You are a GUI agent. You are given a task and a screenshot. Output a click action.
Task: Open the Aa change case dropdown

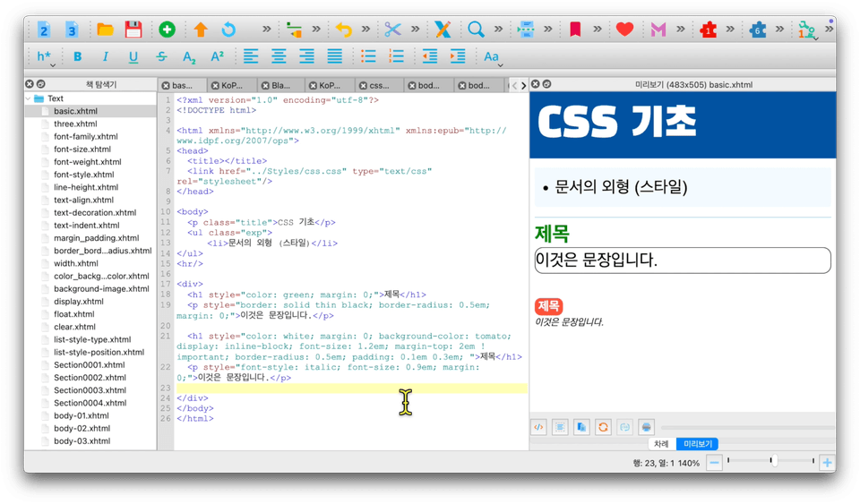(493, 57)
